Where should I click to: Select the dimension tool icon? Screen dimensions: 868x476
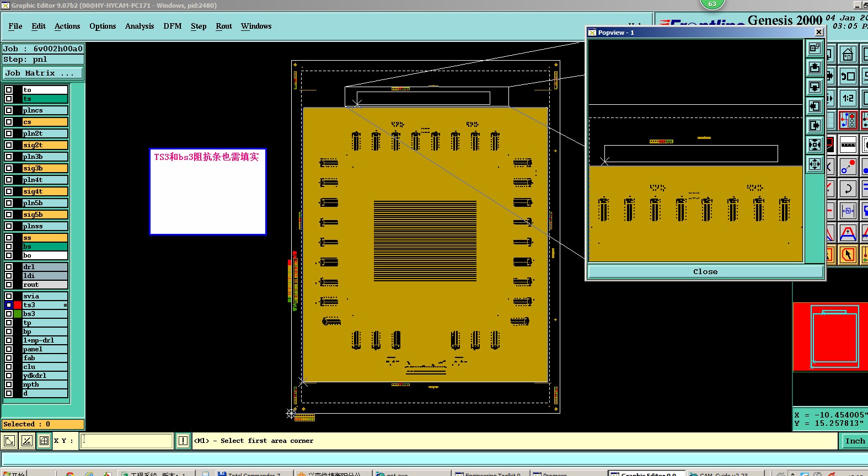tap(848, 211)
